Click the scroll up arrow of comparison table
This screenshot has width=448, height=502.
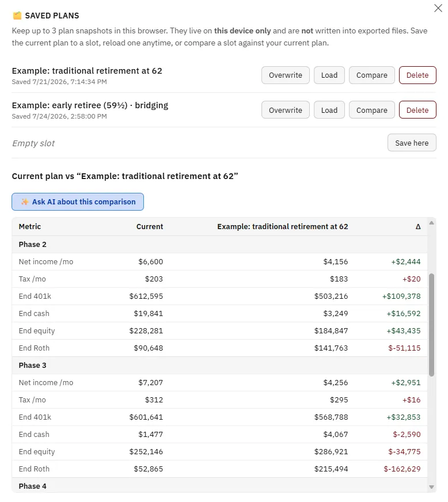point(431,223)
